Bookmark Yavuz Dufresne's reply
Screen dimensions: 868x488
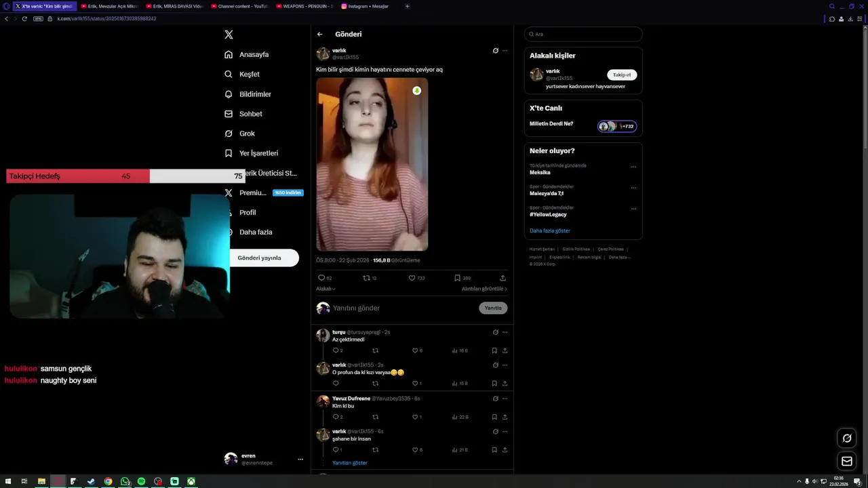tap(494, 417)
